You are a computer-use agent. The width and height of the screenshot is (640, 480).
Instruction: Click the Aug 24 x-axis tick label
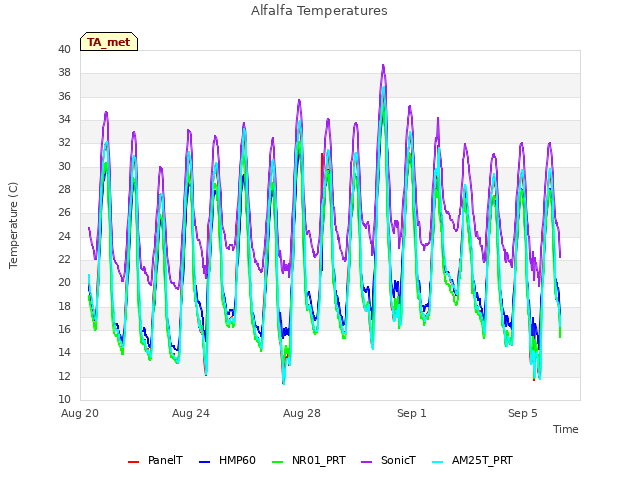click(x=191, y=413)
